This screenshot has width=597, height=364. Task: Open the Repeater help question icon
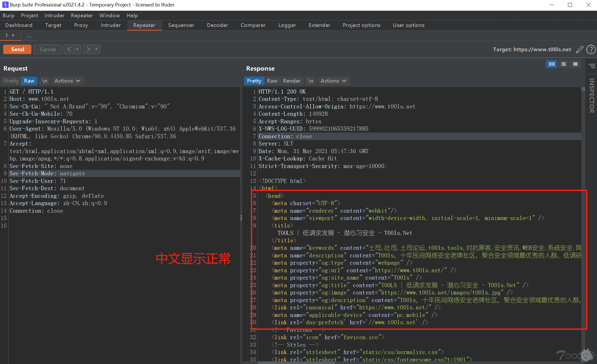[x=591, y=49]
